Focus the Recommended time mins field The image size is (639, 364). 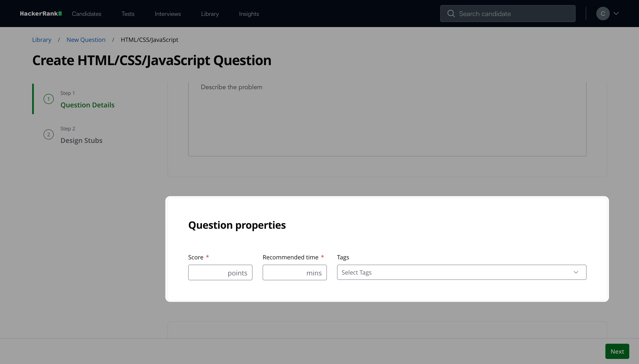click(284, 272)
